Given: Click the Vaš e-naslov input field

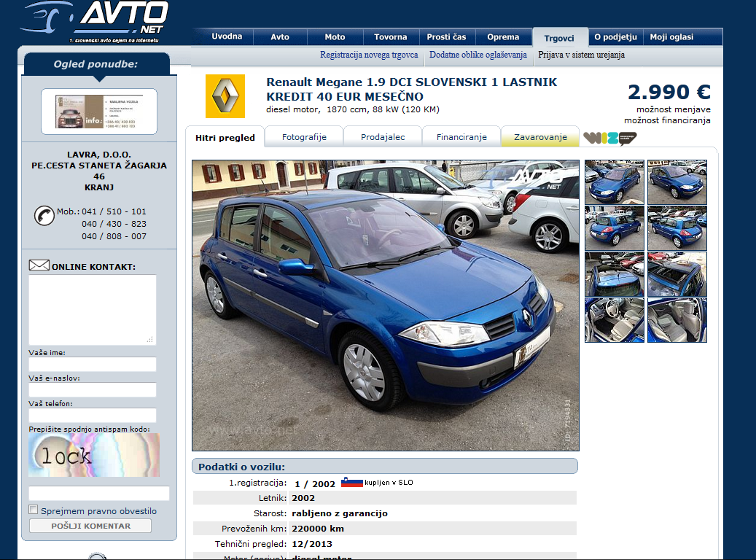Looking at the screenshot, I should pyautogui.click(x=92, y=389).
